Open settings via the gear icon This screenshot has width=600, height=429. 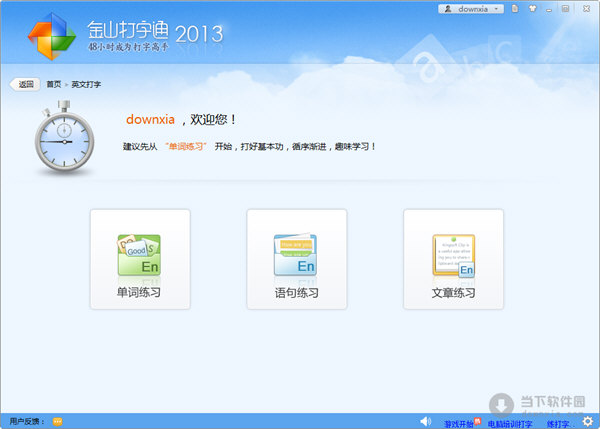pos(588,422)
